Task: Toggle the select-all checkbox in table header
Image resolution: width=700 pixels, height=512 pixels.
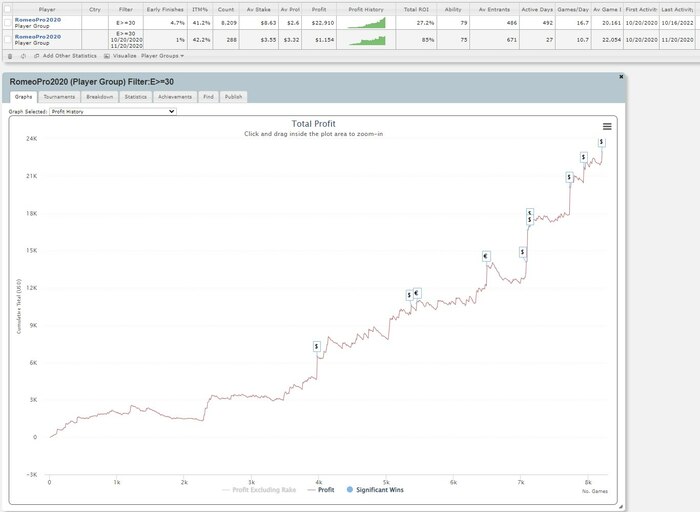Action: (7, 9)
